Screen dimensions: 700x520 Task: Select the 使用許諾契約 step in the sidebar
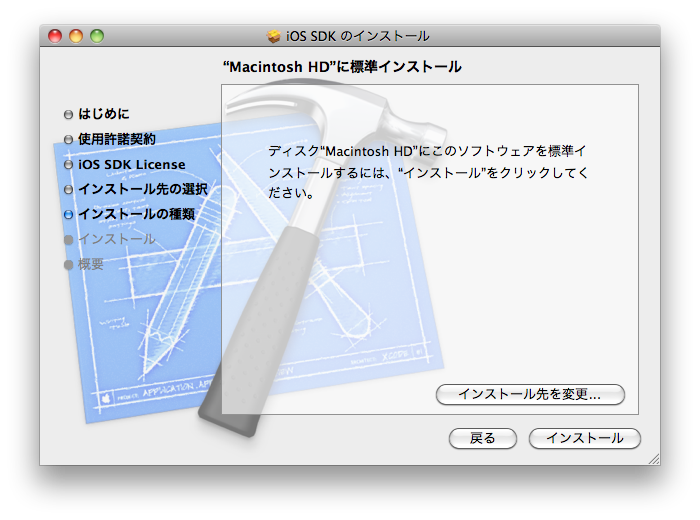tap(117, 139)
